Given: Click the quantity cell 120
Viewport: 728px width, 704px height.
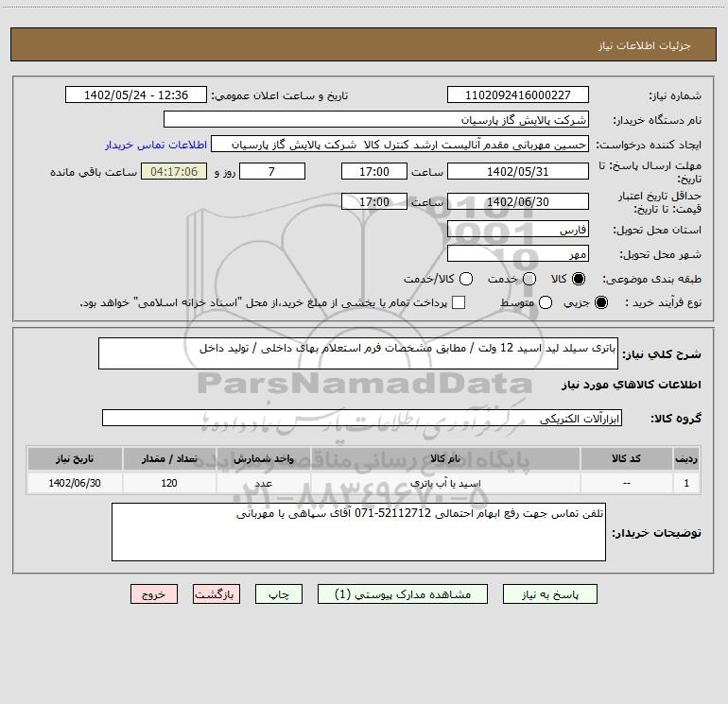Looking at the screenshot, I should click(x=169, y=483).
